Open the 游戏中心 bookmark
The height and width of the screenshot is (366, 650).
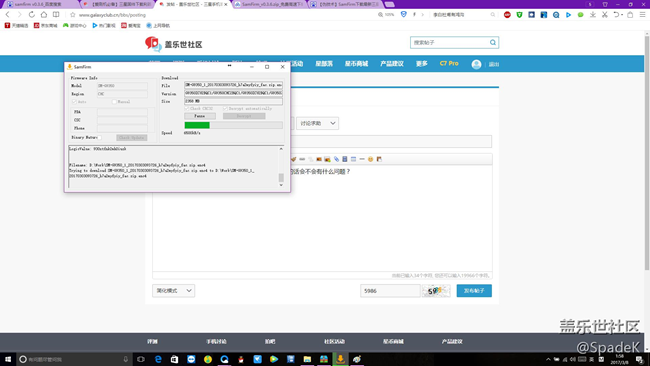(75, 25)
